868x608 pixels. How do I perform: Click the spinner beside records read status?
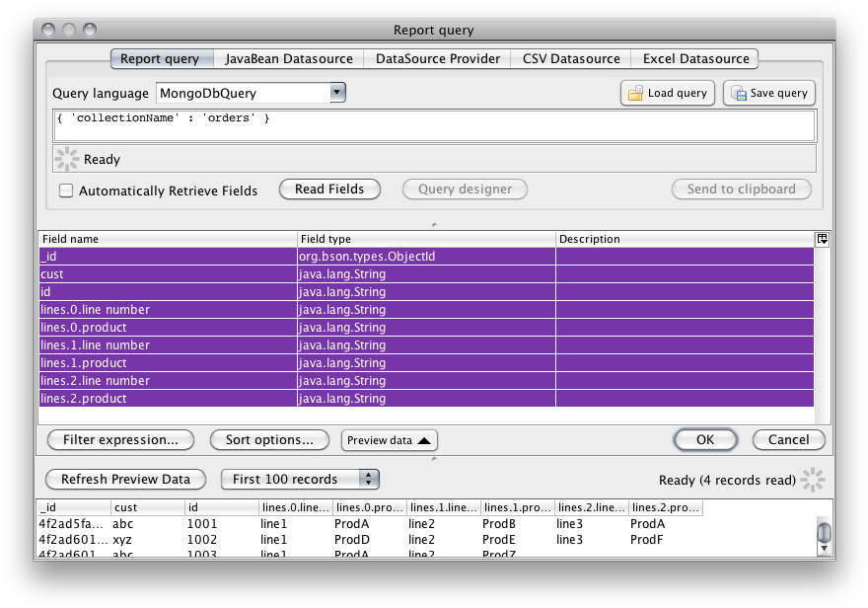click(x=813, y=480)
